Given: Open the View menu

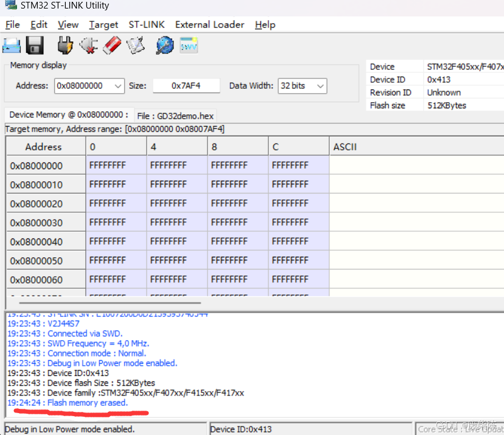Looking at the screenshot, I should coord(68,25).
